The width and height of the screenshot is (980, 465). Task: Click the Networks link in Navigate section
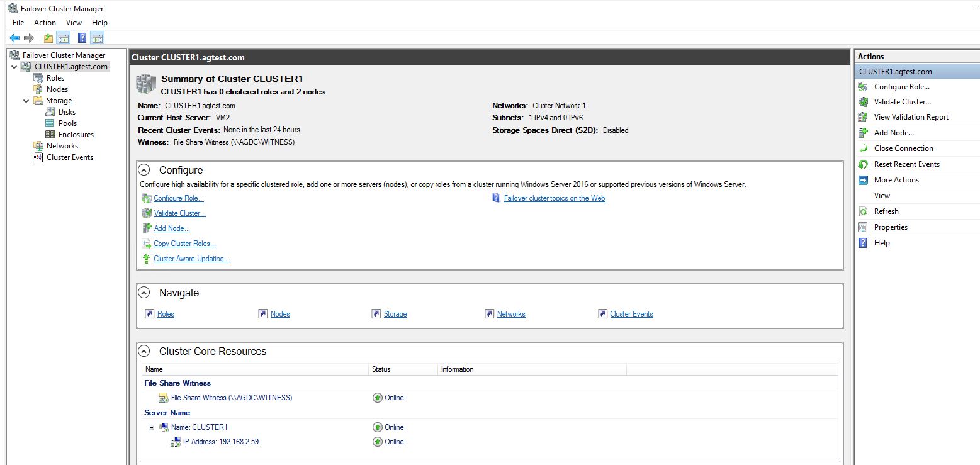coord(511,314)
